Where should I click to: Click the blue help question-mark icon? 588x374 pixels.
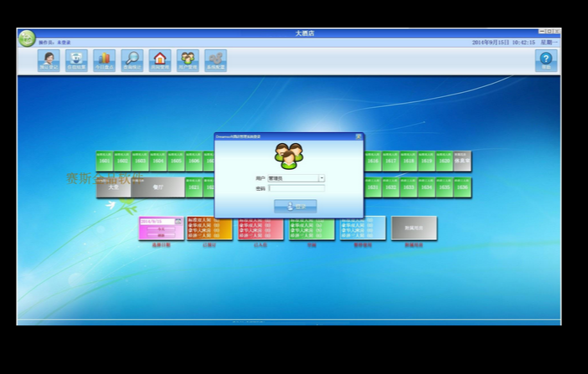coord(546,60)
